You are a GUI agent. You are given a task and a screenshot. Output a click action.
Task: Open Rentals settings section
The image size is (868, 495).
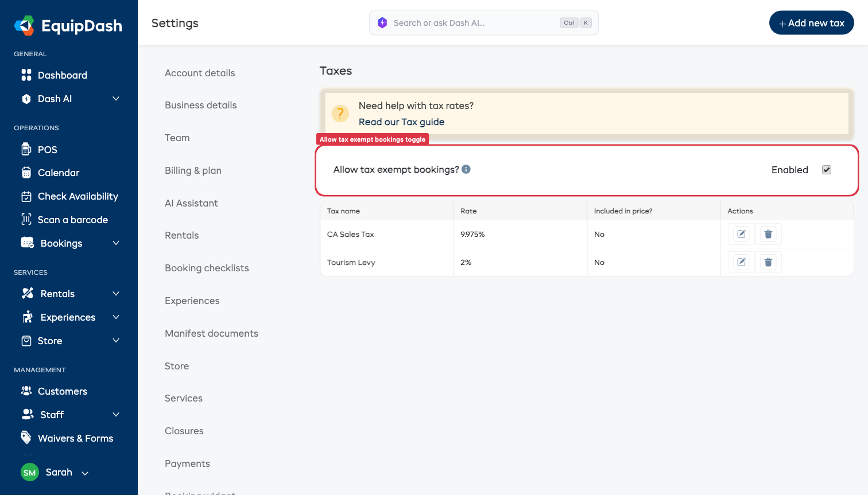[x=181, y=235]
